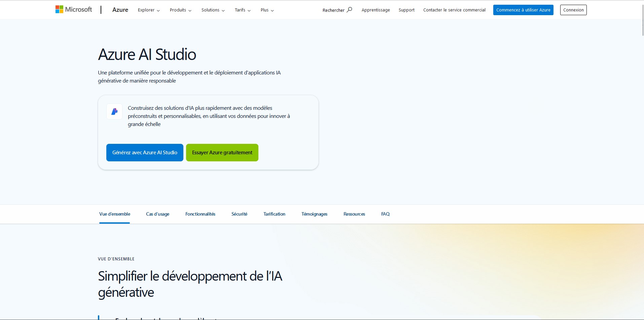Click the Azure AI Studio product icon
Viewport: 644px width, 320px height.
click(x=114, y=111)
